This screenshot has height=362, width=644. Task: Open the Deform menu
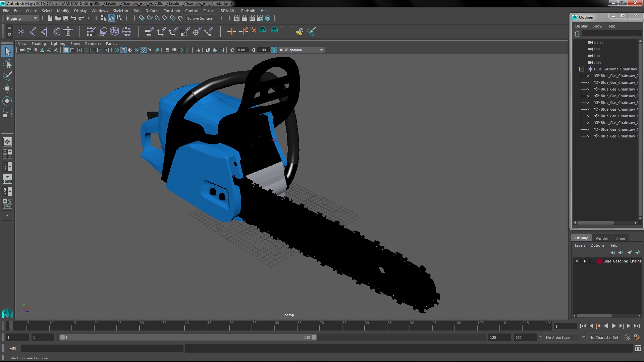[152, 11]
